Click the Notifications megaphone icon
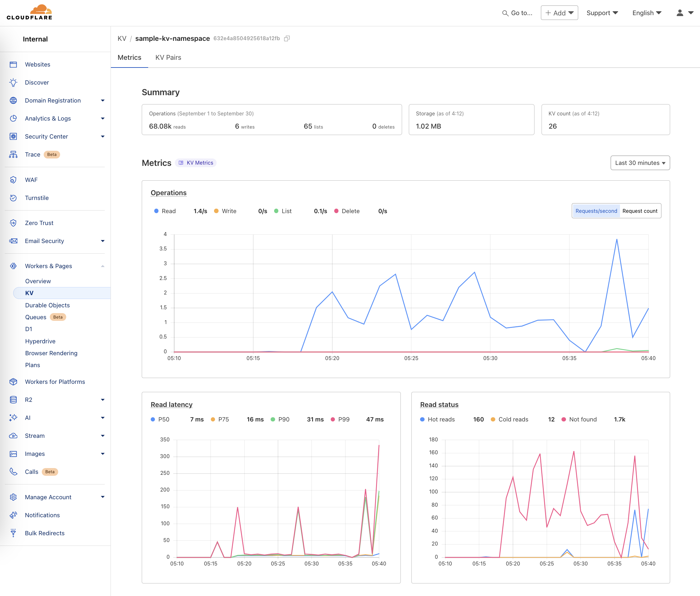Image resolution: width=700 pixels, height=596 pixels. [x=13, y=515]
